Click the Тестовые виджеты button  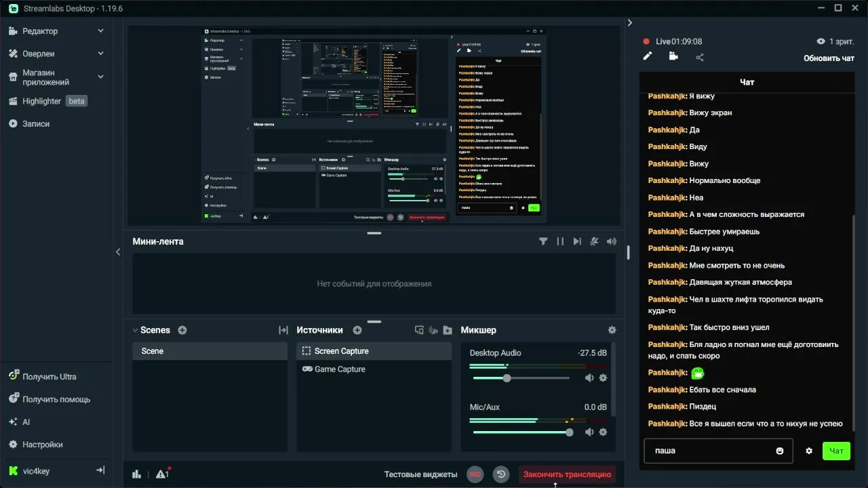click(420, 474)
